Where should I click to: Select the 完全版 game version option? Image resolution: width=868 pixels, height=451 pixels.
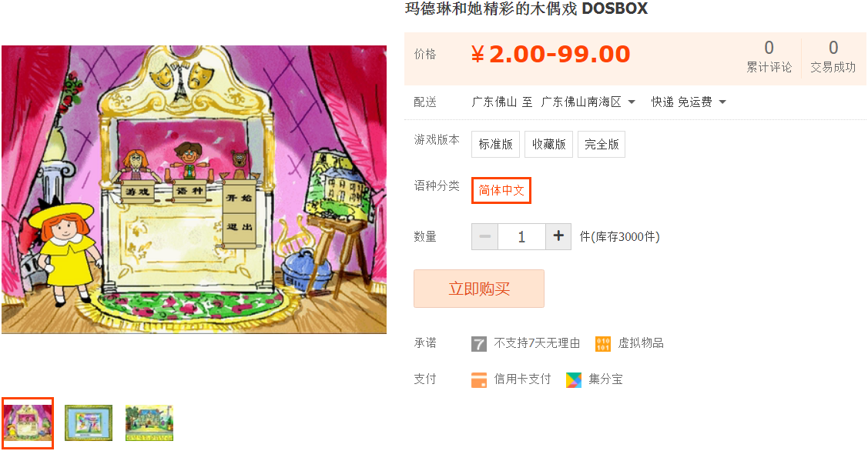[x=602, y=145]
